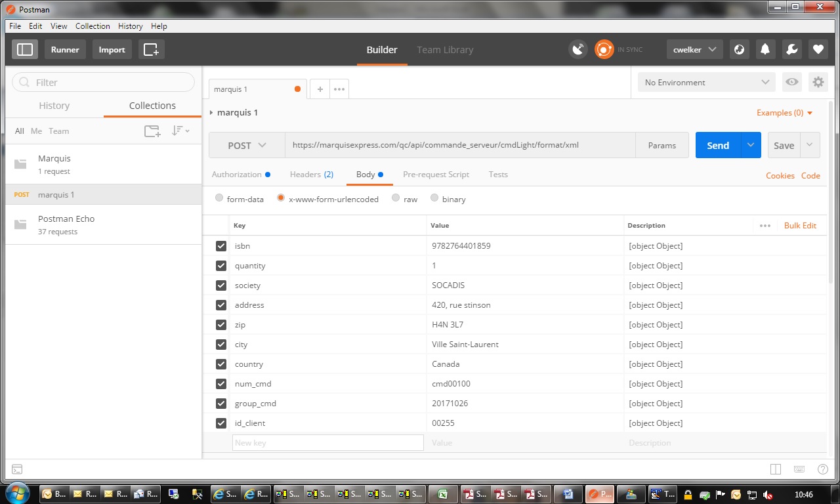Image resolution: width=840 pixels, height=504 pixels.
Task: Open the Bulk Edit link
Action: [800, 225]
